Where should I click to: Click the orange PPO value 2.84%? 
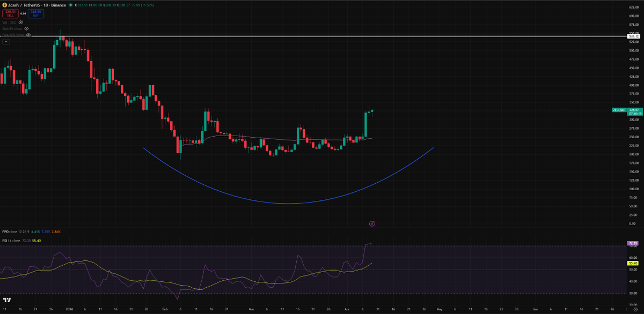[57, 231]
